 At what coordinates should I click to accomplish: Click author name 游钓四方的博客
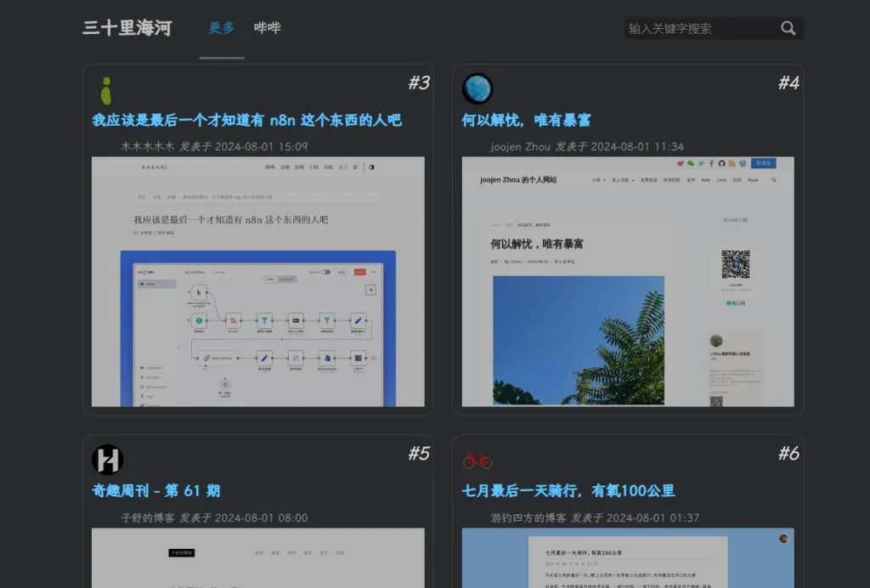pyautogui.click(x=528, y=517)
